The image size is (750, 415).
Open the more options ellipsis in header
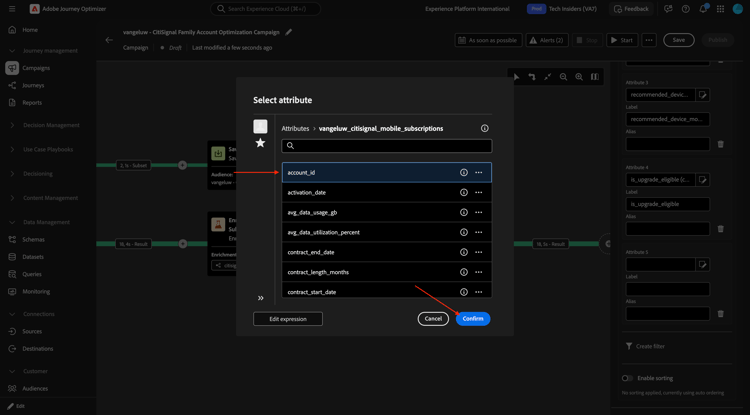649,40
